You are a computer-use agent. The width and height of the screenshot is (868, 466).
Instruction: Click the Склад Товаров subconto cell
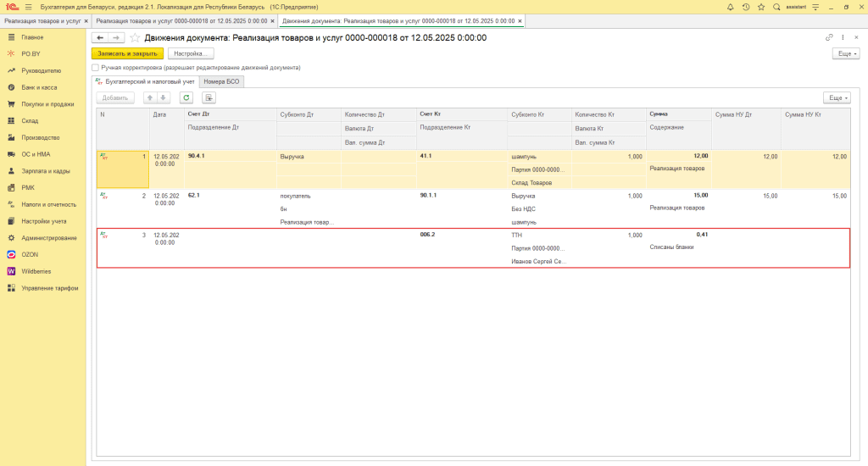539,183
